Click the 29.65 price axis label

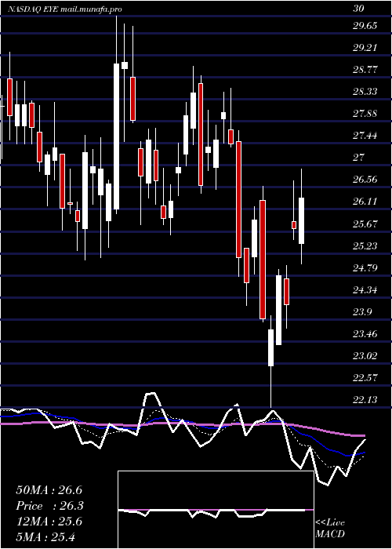pos(365,26)
